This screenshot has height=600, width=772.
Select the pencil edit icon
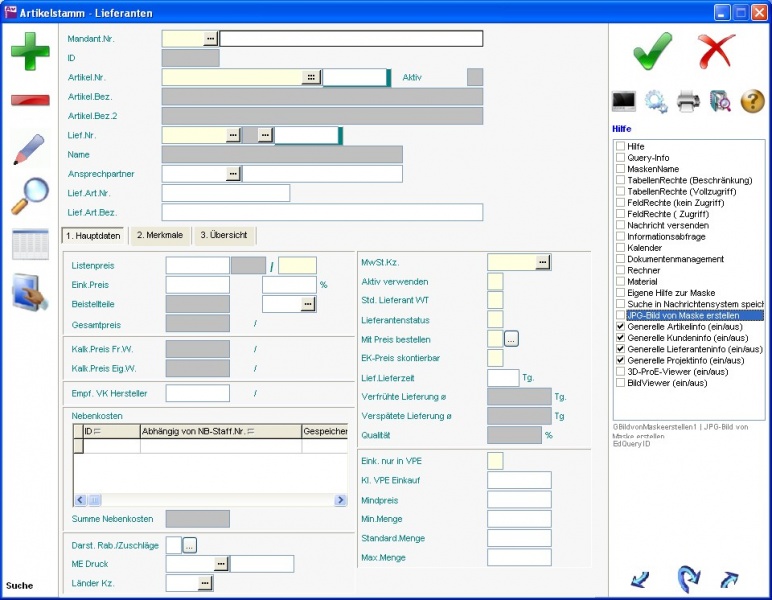29,149
